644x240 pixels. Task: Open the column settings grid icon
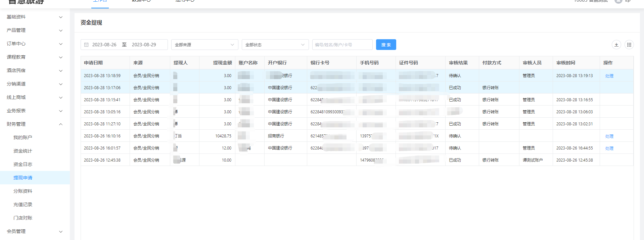[x=629, y=45]
